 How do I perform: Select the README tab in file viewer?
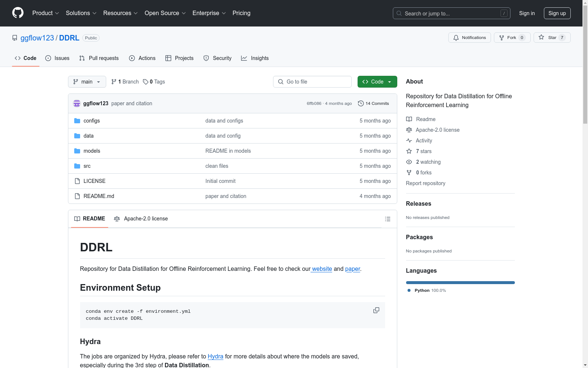[x=90, y=219]
